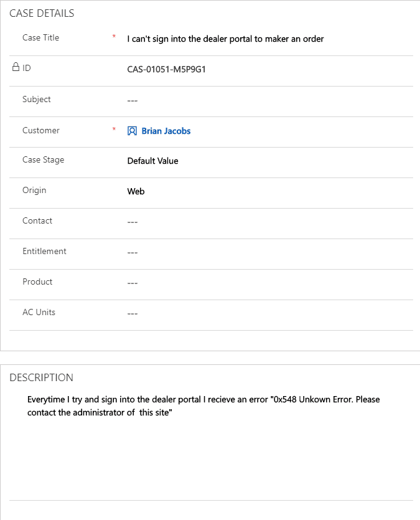Click the Origin field label
Viewport: 420px width, 520px height.
pos(34,191)
